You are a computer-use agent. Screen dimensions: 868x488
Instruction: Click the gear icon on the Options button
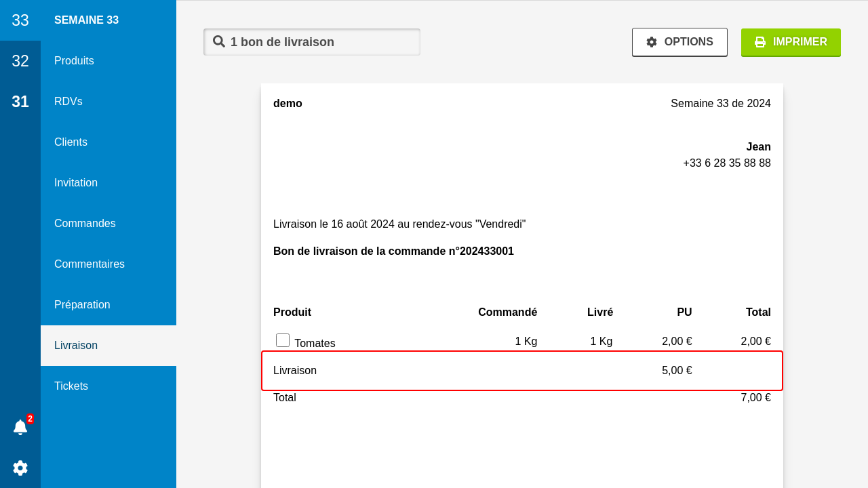click(652, 42)
